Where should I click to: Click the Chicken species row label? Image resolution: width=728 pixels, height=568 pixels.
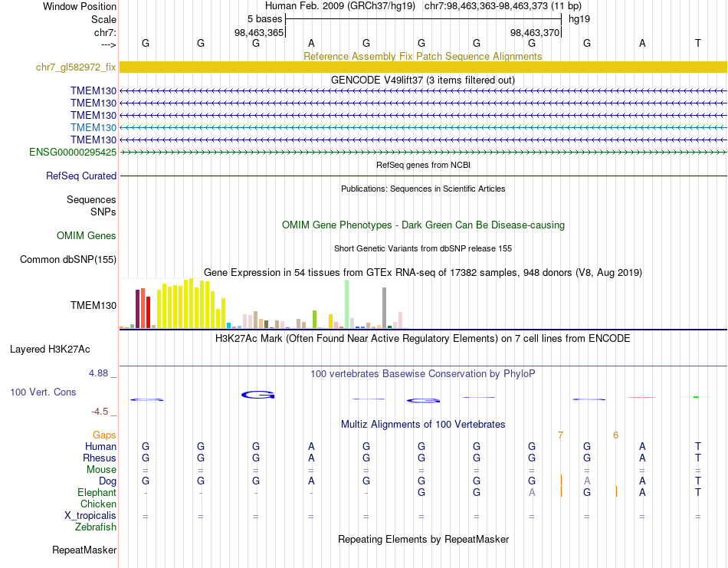coord(98,504)
